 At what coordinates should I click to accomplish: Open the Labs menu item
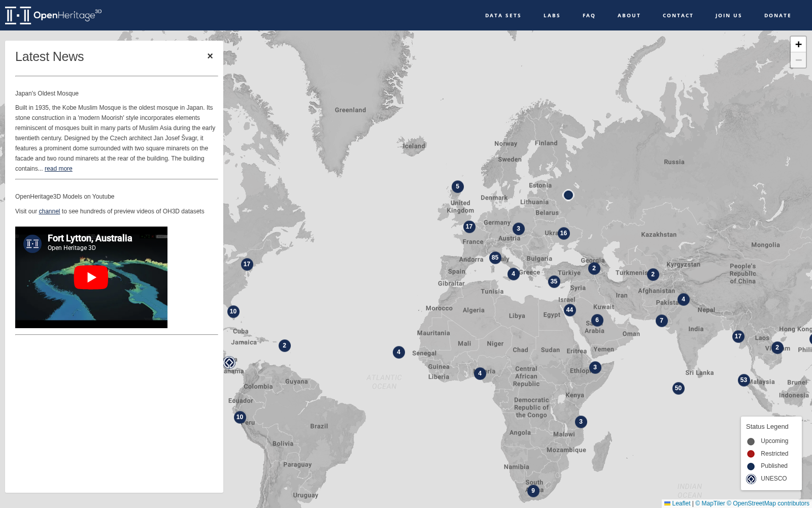(552, 15)
